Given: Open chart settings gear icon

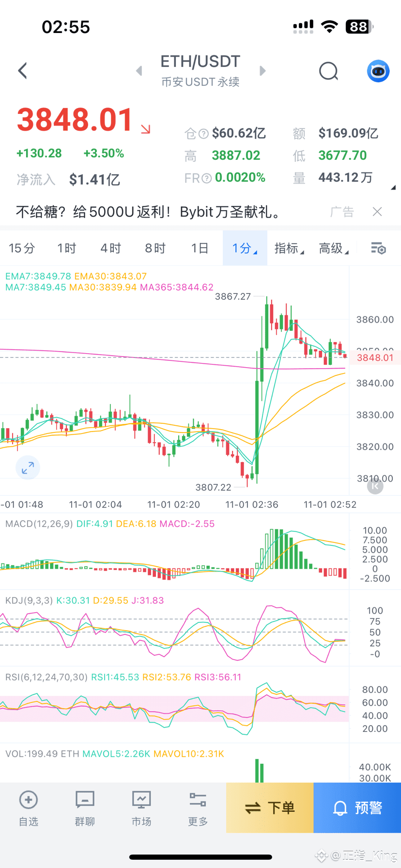Looking at the screenshot, I should [x=378, y=248].
